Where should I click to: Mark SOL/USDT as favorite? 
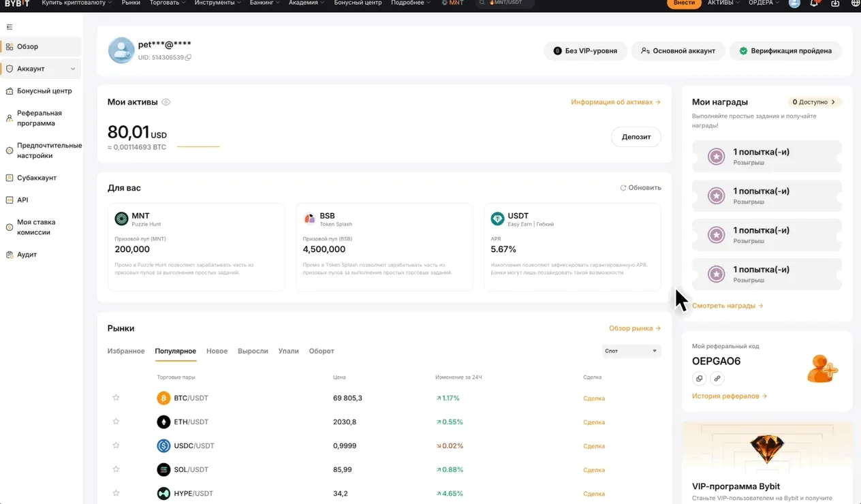pyautogui.click(x=116, y=469)
